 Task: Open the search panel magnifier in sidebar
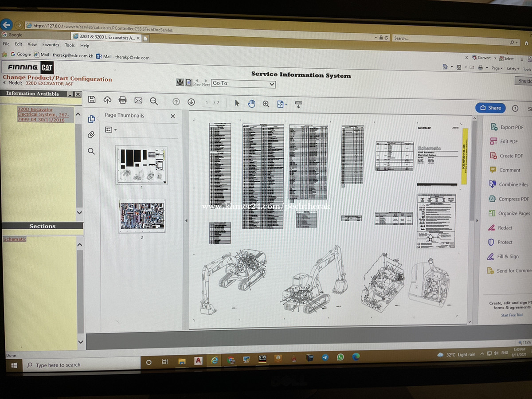pyautogui.click(x=91, y=151)
